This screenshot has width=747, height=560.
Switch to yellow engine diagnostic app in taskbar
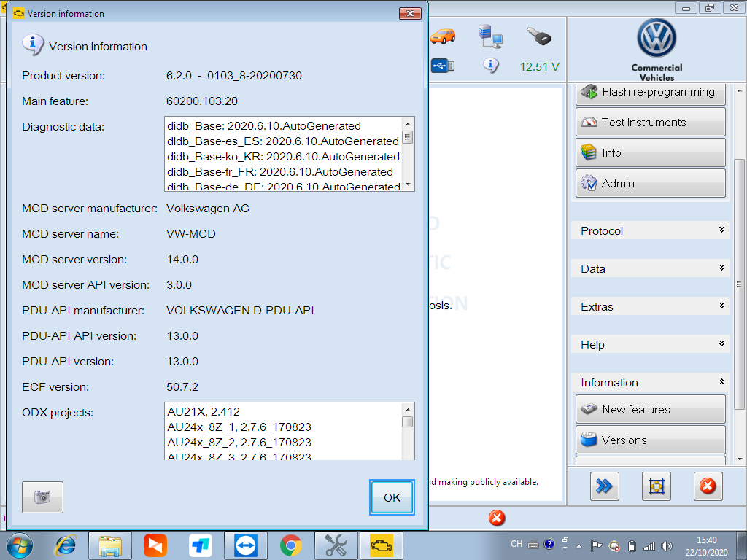381,545
